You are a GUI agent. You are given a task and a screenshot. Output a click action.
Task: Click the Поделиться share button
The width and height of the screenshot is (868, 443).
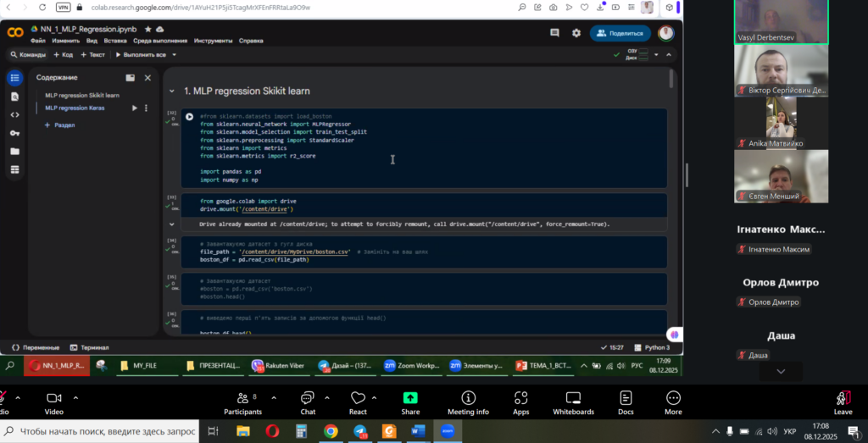point(620,33)
